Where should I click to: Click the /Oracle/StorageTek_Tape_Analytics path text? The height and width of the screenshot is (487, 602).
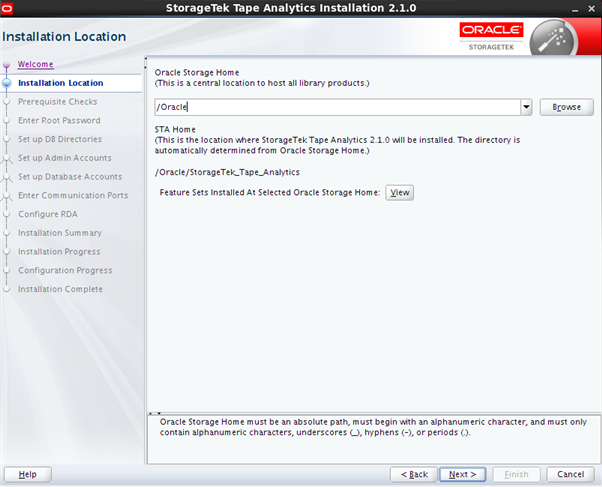pos(227,172)
